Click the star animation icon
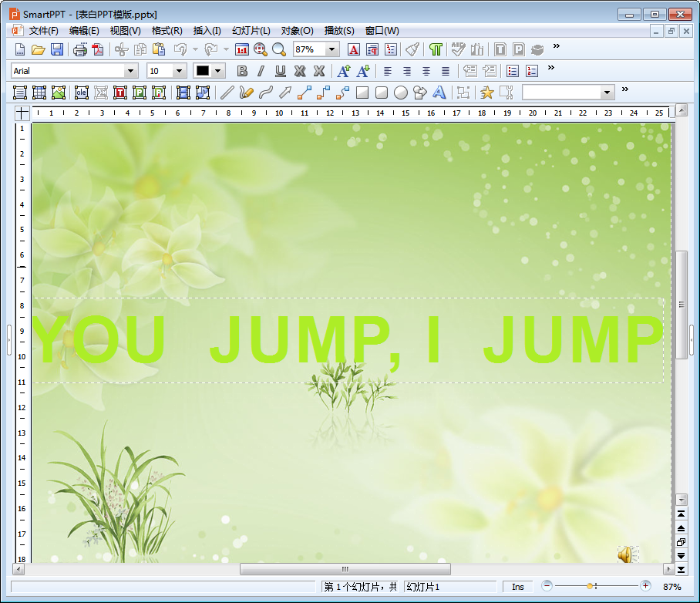 486,93
